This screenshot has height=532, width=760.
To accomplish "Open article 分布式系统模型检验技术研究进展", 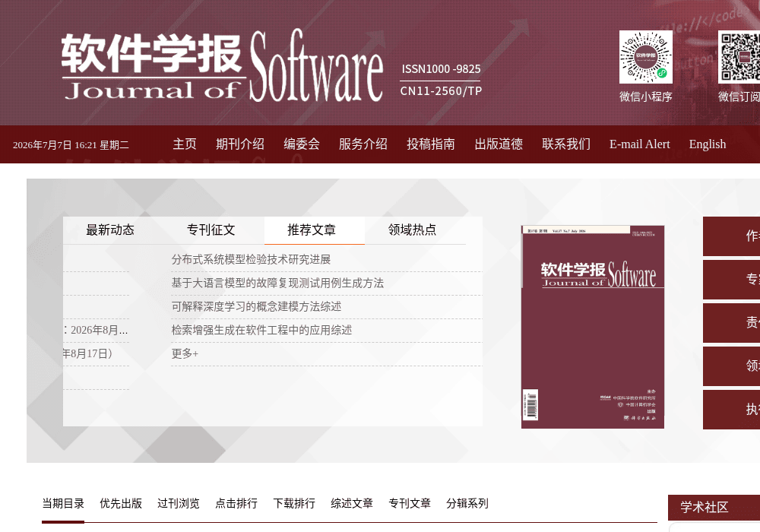I will click(x=251, y=259).
